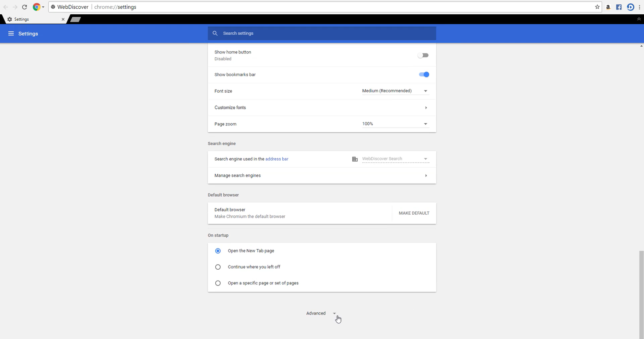Open the Settings hamburger menu
This screenshot has width=644, height=339.
click(x=11, y=34)
